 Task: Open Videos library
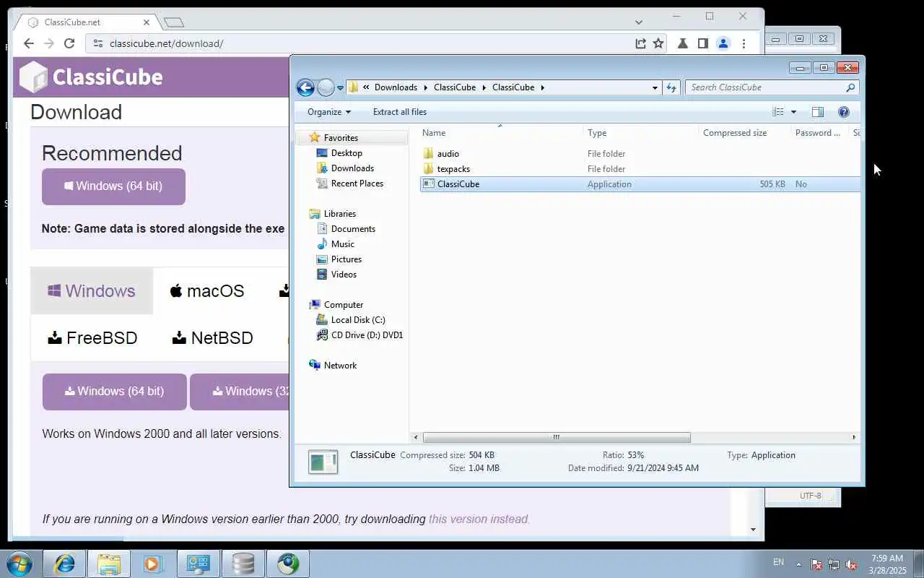[x=344, y=275]
